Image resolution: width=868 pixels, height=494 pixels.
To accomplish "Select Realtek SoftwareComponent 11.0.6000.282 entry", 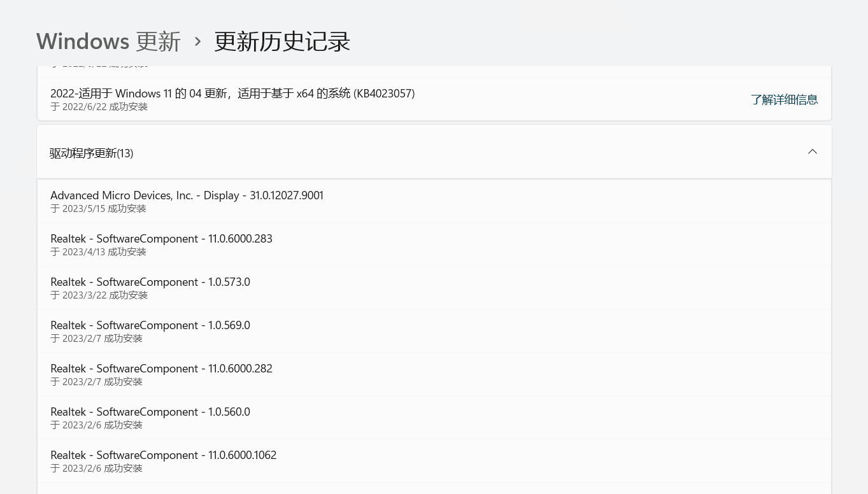I will point(434,374).
